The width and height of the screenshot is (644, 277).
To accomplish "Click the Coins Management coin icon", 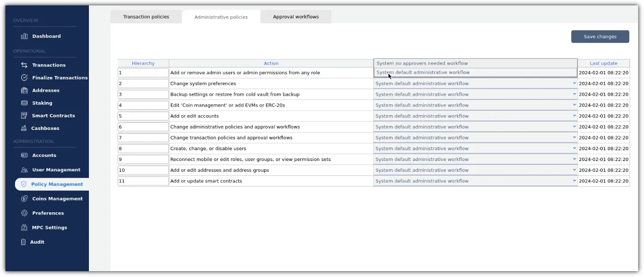I will click(24, 199).
